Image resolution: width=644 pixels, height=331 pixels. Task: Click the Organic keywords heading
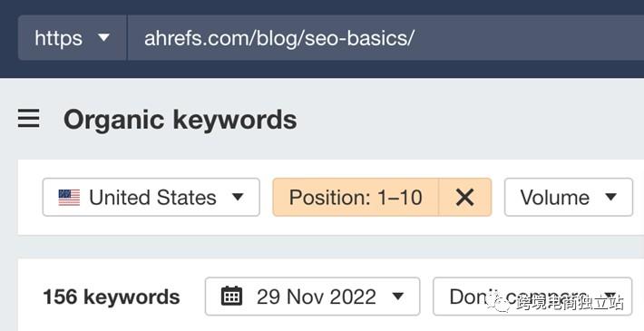(x=181, y=120)
